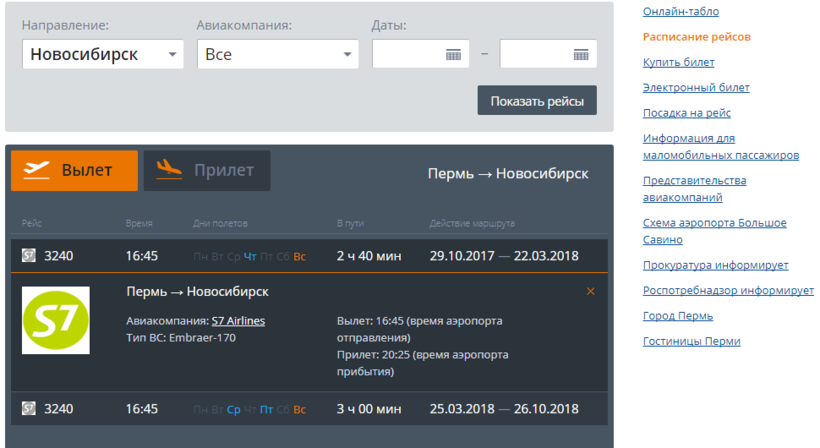Click the calendar icon in start date field

[453, 54]
